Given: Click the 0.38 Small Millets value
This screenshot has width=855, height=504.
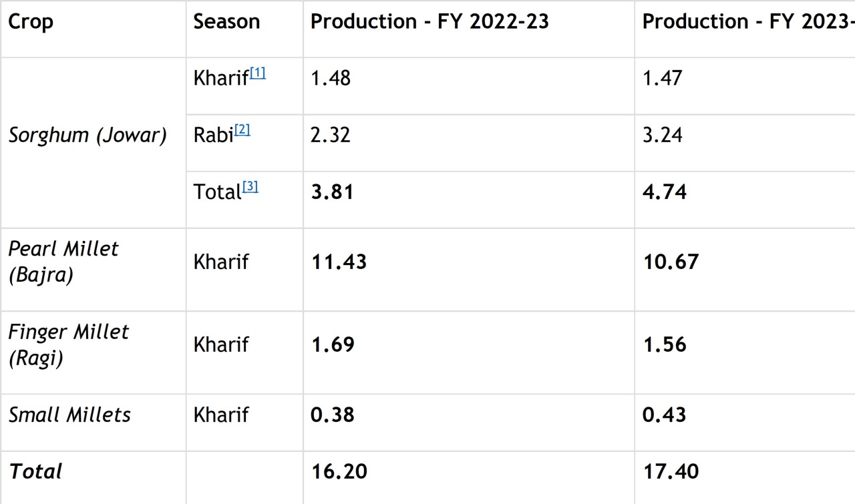Looking at the screenshot, I should click(332, 415).
